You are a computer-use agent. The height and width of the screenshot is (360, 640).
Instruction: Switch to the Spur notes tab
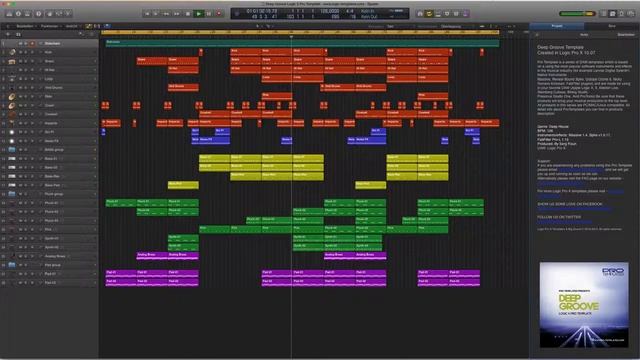[612, 26]
